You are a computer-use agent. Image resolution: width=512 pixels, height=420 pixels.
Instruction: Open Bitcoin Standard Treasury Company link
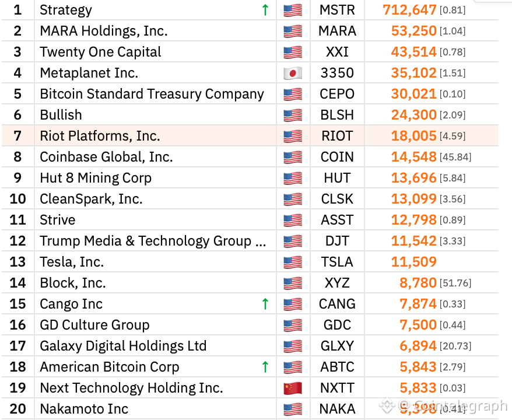(x=152, y=94)
